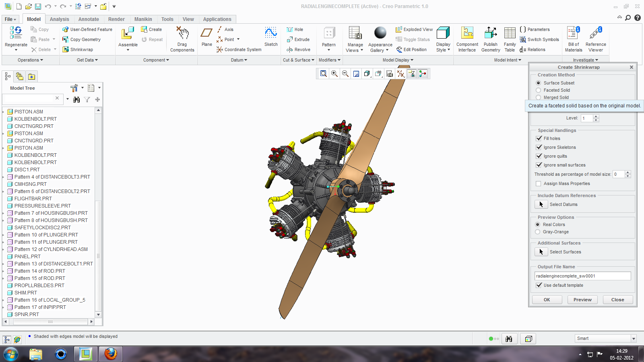Toggle the Fill holes checkbox

[x=539, y=138]
